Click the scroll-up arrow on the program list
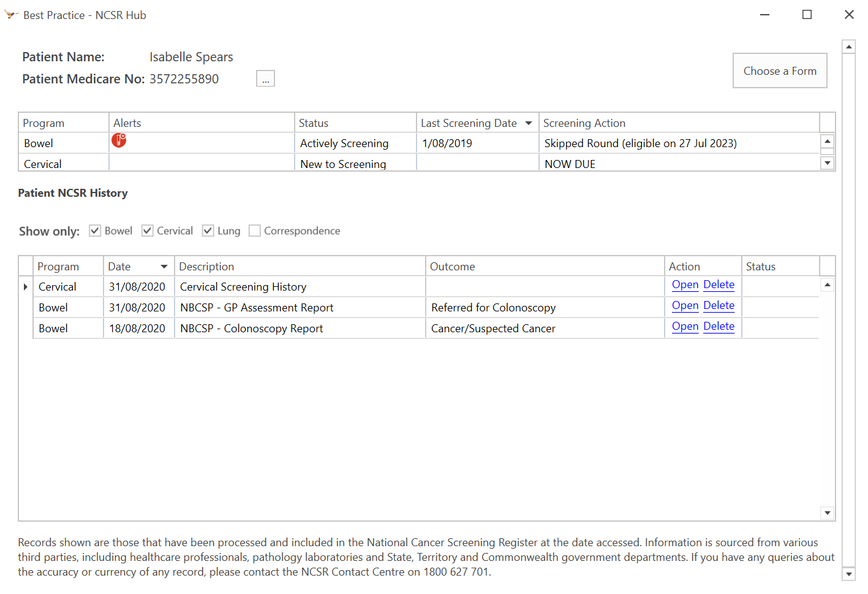 (x=827, y=140)
